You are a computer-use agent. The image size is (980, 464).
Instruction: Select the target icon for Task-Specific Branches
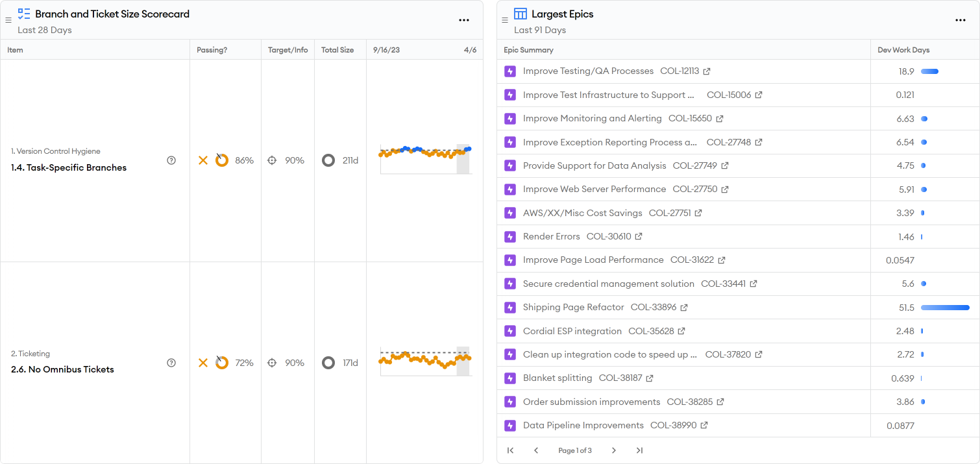click(x=273, y=160)
